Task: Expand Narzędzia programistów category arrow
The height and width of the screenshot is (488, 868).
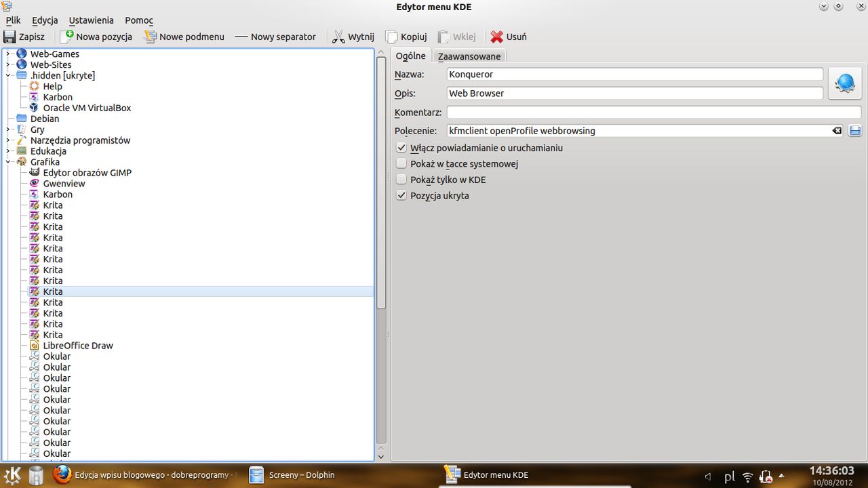Action: pyautogui.click(x=8, y=140)
